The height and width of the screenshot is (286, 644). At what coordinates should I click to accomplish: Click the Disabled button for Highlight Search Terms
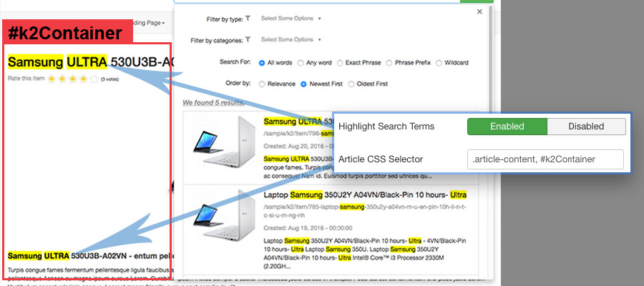pos(586,127)
